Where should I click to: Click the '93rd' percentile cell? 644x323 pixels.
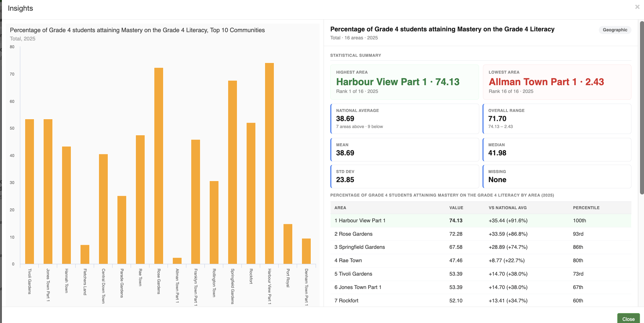coord(578,234)
